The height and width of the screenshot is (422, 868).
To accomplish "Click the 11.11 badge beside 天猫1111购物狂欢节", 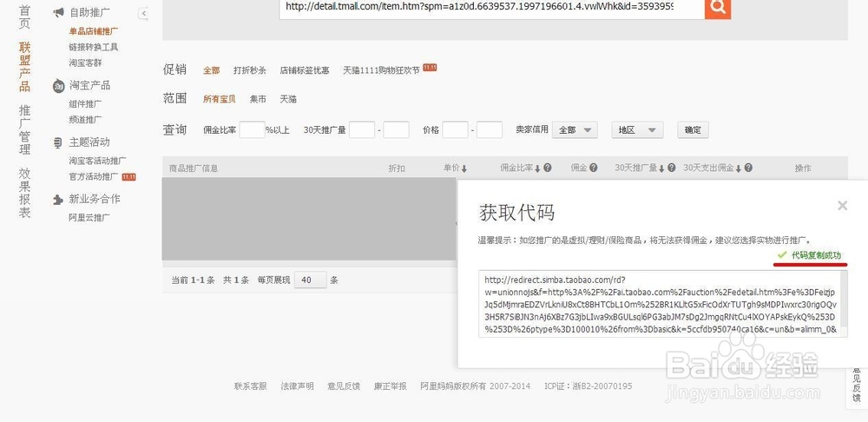I will pos(430,68).
